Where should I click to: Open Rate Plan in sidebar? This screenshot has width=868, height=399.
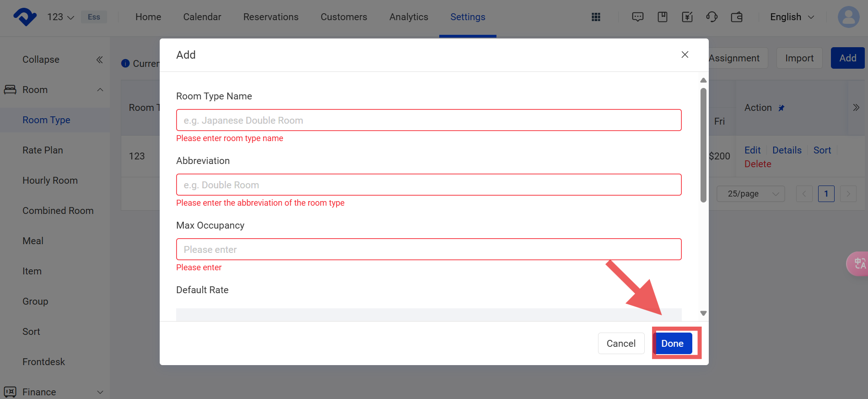click(x=43, y=150)
